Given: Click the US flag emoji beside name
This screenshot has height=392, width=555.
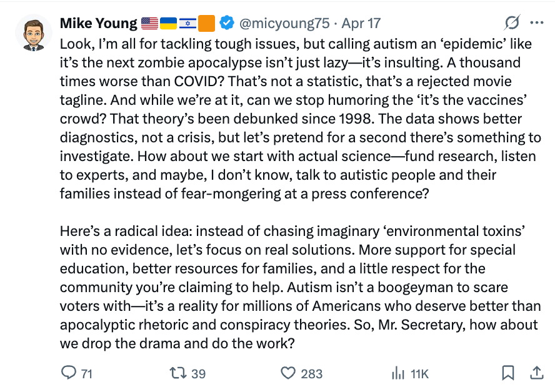Looking at the screenshot, I should coord(150,24).
